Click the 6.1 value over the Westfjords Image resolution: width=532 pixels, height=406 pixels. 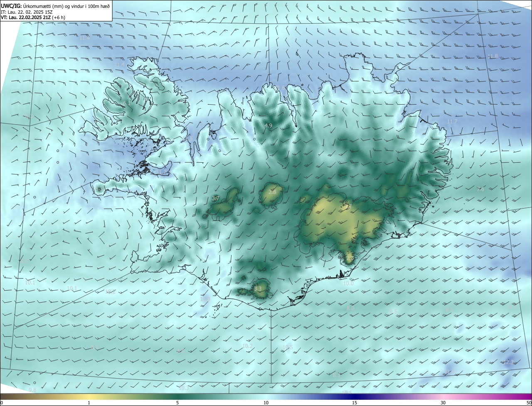pos(126,103)
